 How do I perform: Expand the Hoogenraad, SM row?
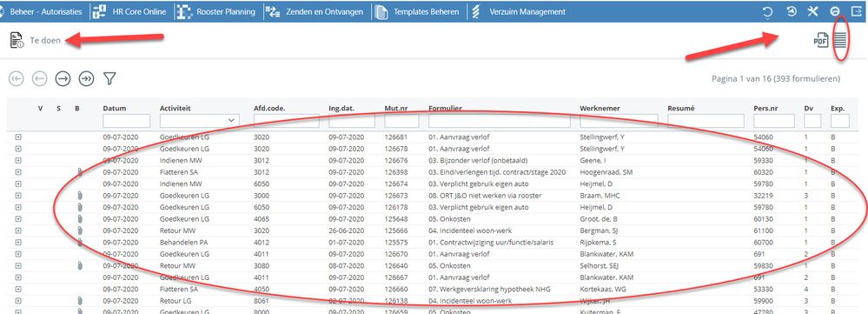click(x=17, y=172)
